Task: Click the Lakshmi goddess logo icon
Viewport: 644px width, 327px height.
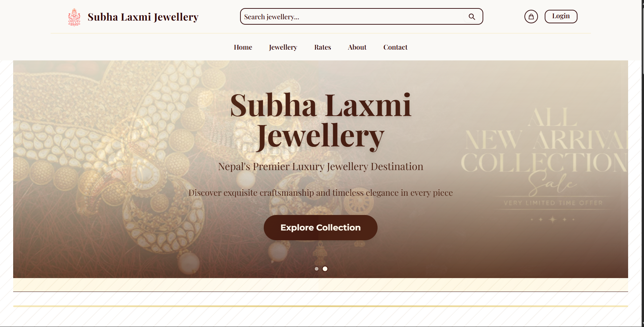Action: (x=74, y=17)
